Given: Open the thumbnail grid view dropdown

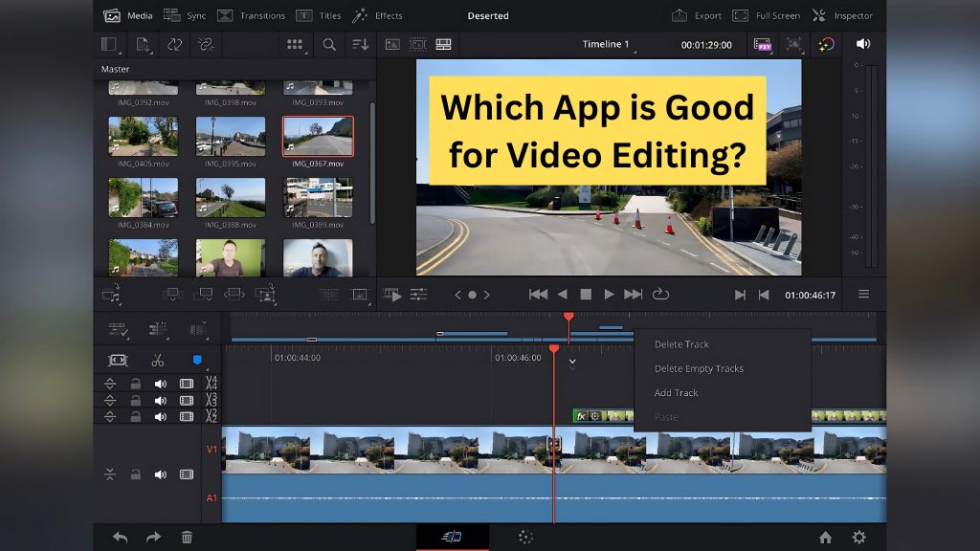Looking at the screenshot, I should tap(295, 44).
